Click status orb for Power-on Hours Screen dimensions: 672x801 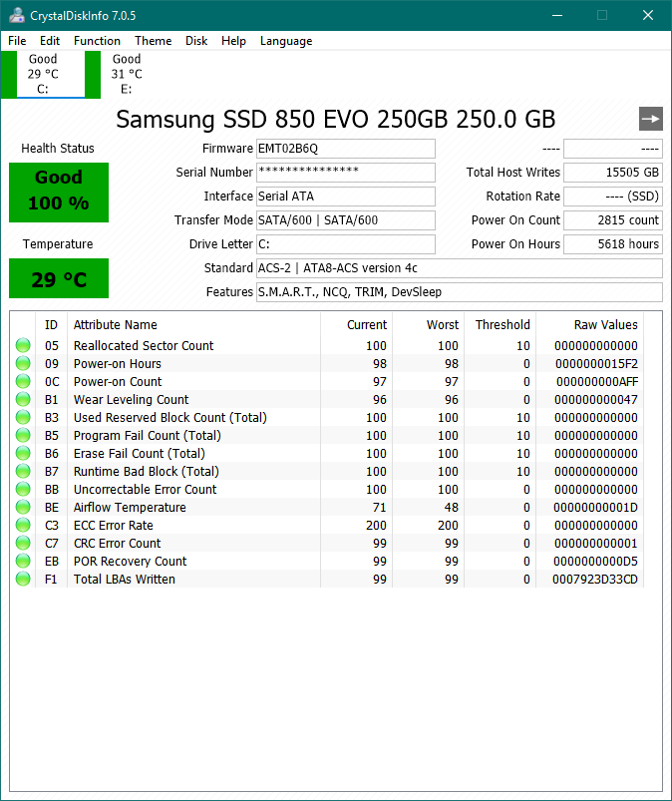tap(23, 364)
